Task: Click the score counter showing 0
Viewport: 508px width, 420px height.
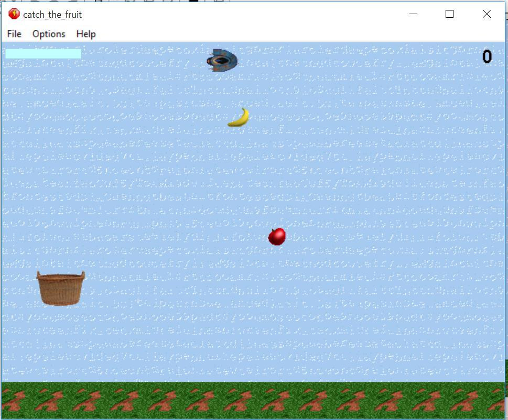Action: pos(487,57)
